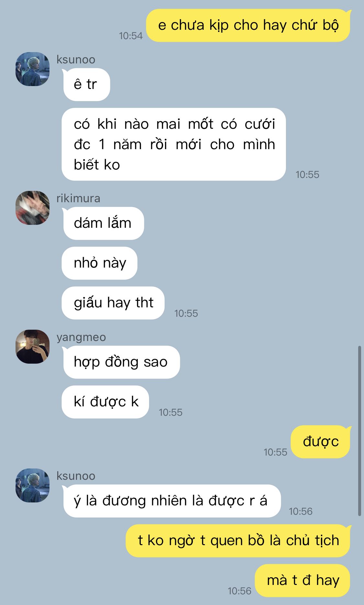Select 't ko ngờ t quen bồ là chủ tịch' bubble
Screen dimensions: 364x605
pos(238,541)
